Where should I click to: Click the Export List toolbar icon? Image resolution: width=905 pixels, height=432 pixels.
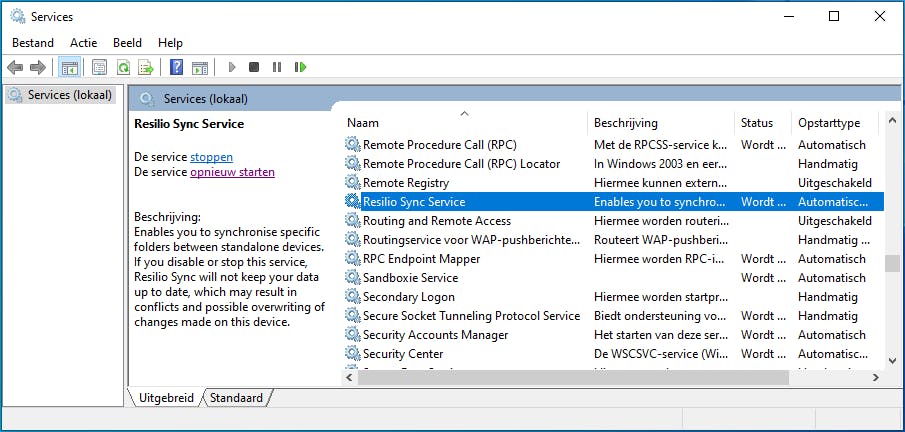point(146,68)
